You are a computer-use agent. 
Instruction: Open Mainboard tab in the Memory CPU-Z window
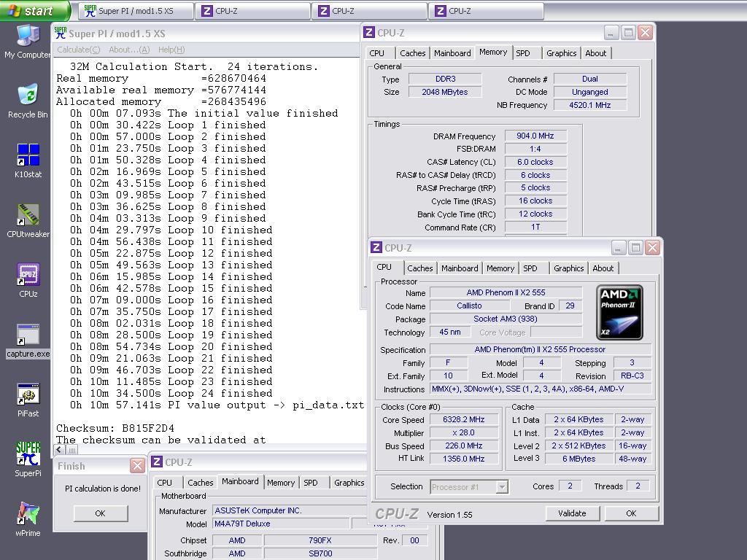click(x=452, y=53)
